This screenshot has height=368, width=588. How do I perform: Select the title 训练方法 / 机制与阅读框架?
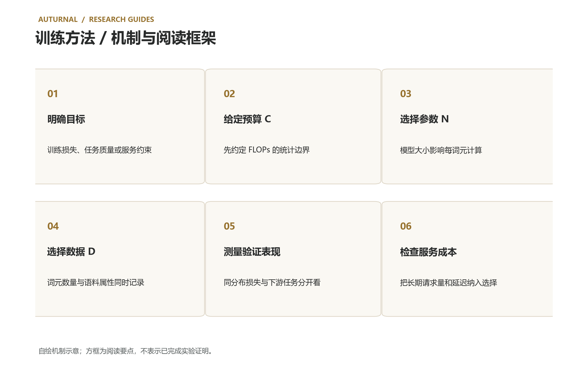pyautogui.click(x=126, y=38)
